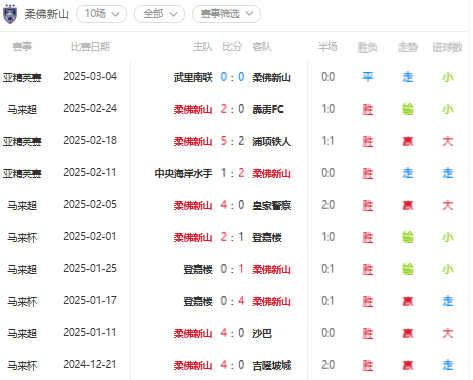Expand the 全部 filter dropdown
The width and height of the screenshot is (473, 380).
159,14
